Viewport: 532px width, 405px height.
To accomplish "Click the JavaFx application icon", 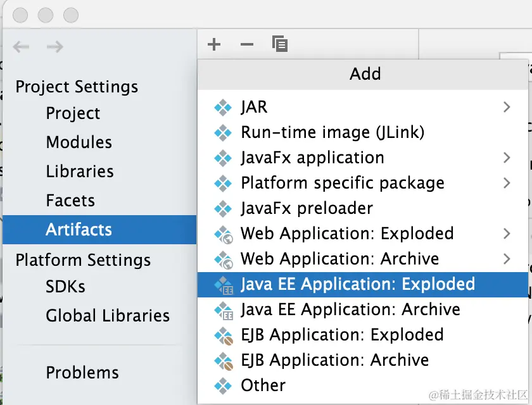I will pos(223,158).
